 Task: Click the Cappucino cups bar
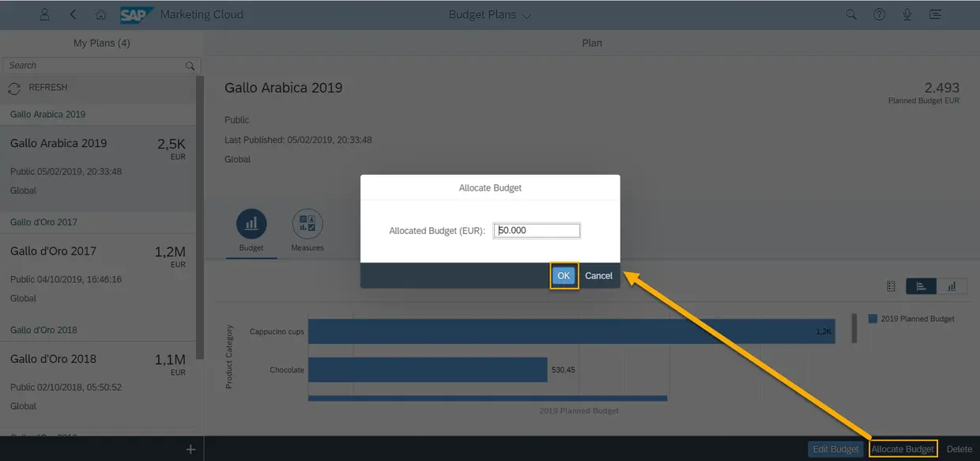point(571,331)
